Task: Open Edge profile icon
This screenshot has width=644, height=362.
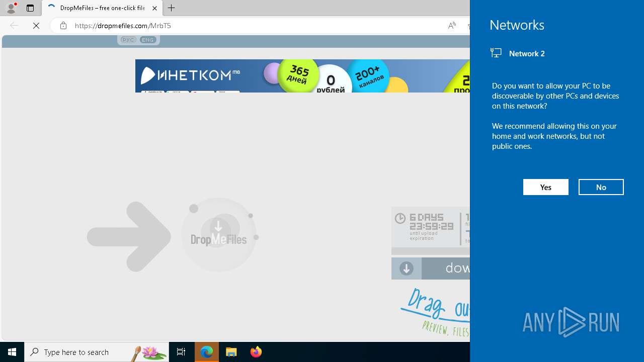Action: click(x=11, y=8)
